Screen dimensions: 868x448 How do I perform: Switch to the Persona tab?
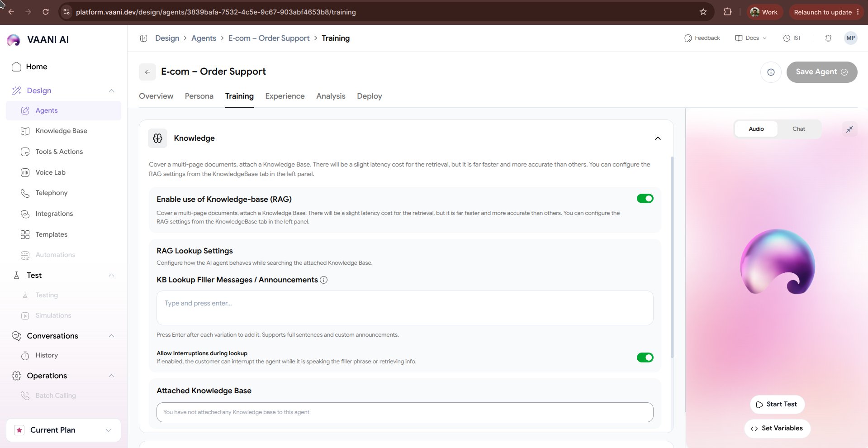point(199,96)
